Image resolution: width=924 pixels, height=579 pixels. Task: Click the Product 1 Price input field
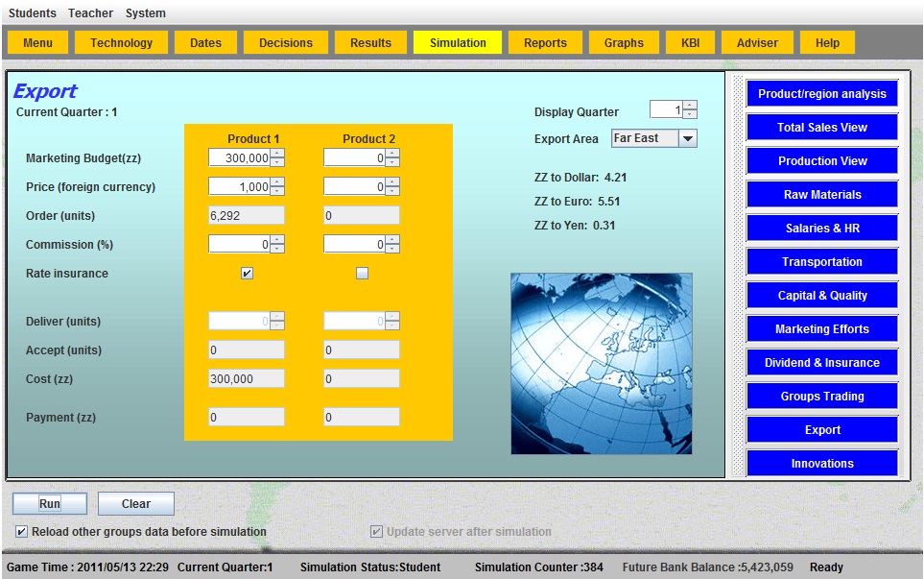click(240, 187)
